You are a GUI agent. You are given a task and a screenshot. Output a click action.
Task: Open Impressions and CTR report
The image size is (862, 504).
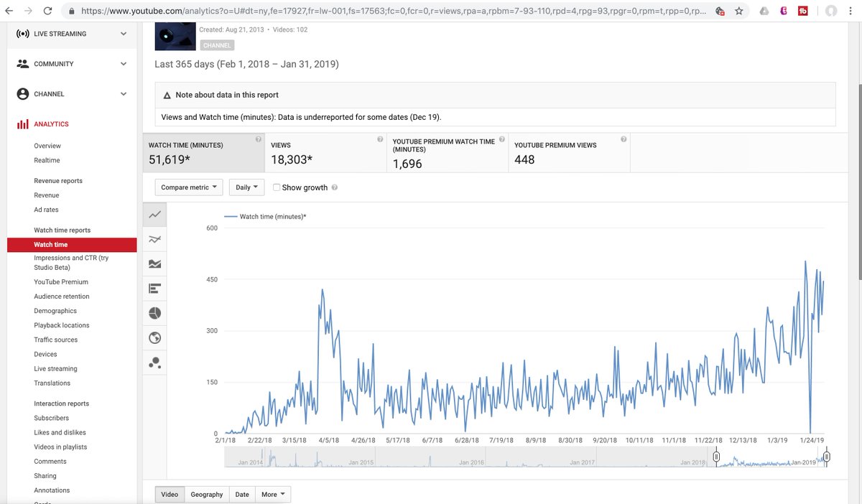click(71, 263)
